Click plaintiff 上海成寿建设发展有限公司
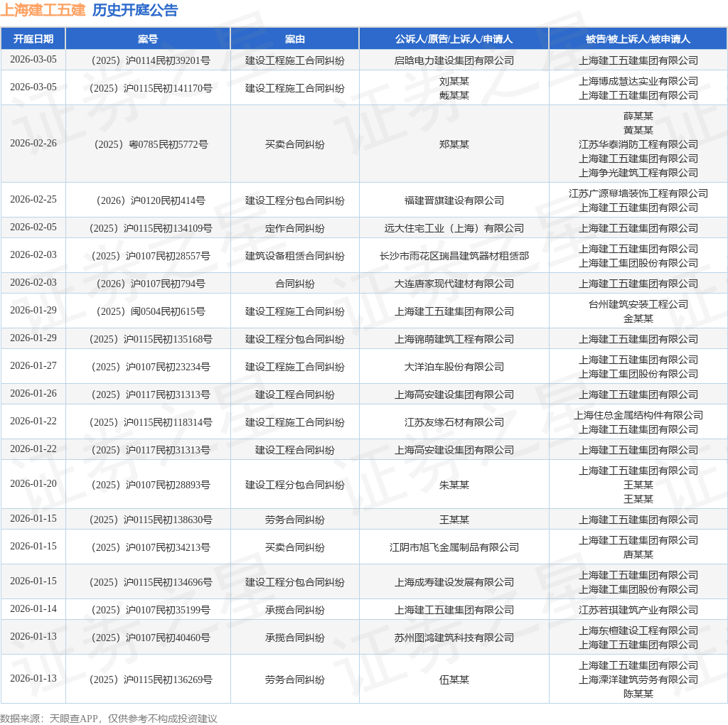 pos(454,583)
